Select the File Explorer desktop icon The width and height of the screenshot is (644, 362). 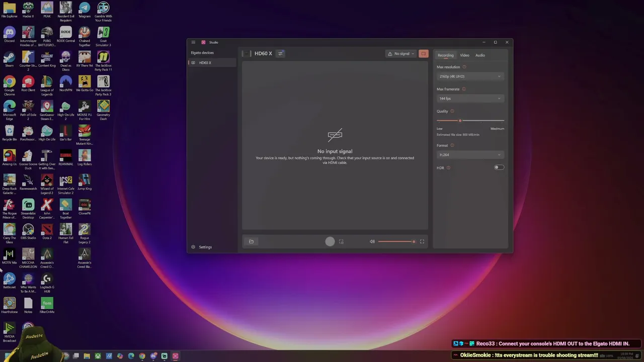9,10
